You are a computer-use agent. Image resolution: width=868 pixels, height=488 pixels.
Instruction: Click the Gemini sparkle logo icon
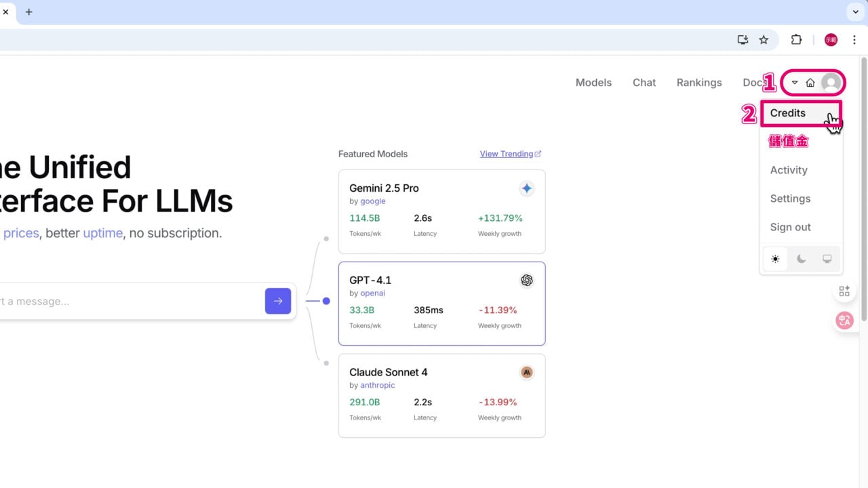click(527, 188)
